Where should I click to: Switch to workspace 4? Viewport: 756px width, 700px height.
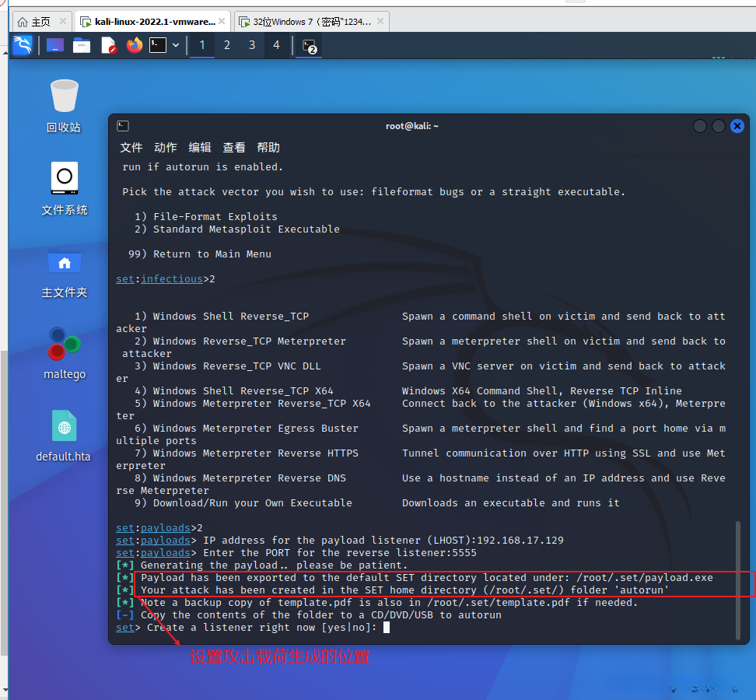[x=276, y=45]
